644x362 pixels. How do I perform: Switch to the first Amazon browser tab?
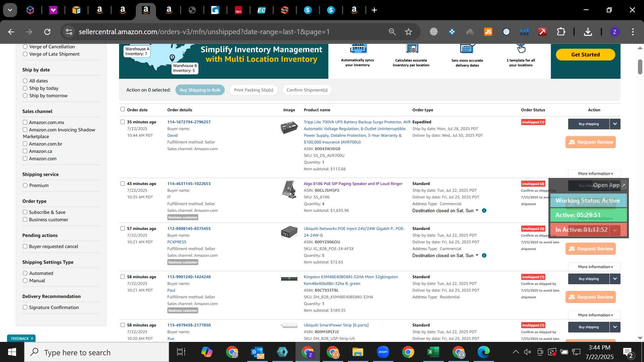[100, 10]
